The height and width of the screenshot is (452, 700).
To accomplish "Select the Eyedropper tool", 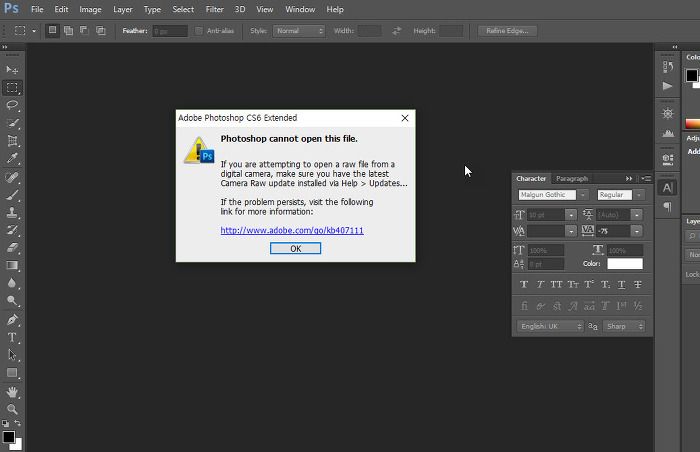I will 12,159.
